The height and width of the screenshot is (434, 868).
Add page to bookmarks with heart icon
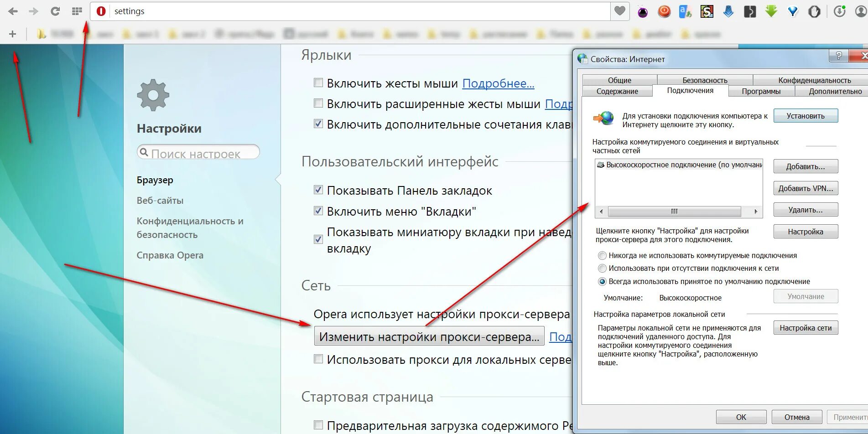(619, 11)
